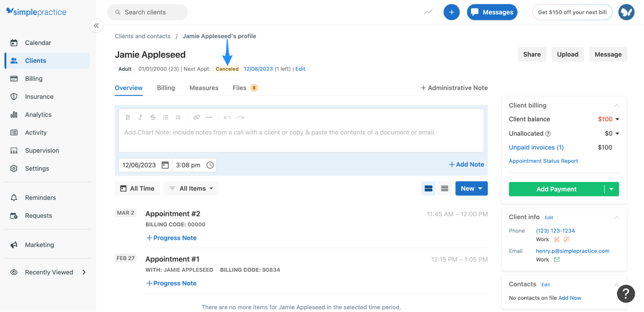Image resolution: width=644 pixels, height=312 pixels.
Task: Apply strikethrough in the note editor
Action: tap(153, 117)
